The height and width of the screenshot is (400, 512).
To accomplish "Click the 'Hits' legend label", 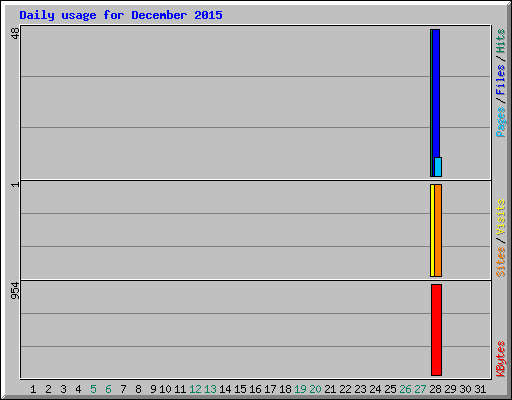I will point(501,41).
